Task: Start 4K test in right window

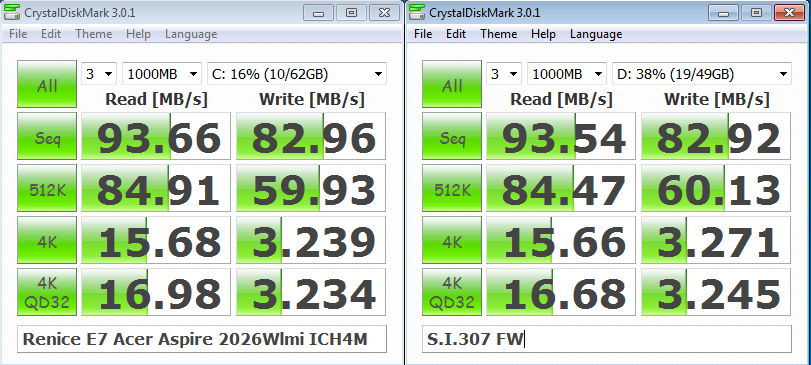Action: [x=452, y=240]
